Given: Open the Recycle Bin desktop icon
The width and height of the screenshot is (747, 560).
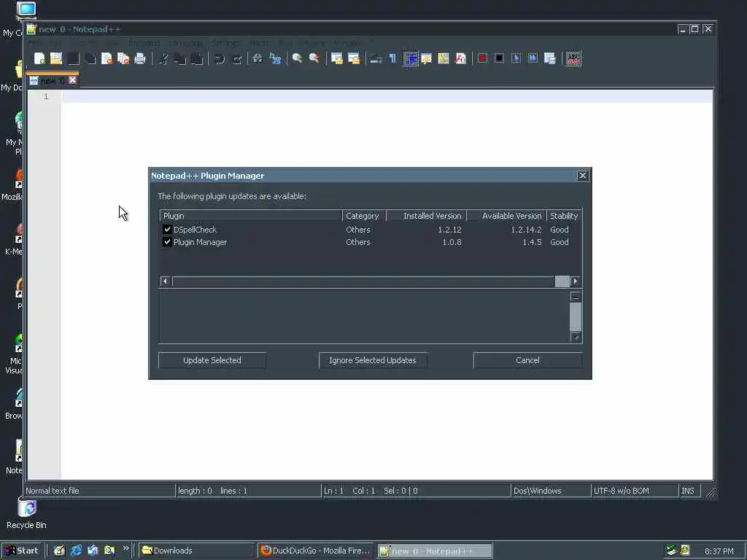Looking at the screenshot, I should pos(27,514).
